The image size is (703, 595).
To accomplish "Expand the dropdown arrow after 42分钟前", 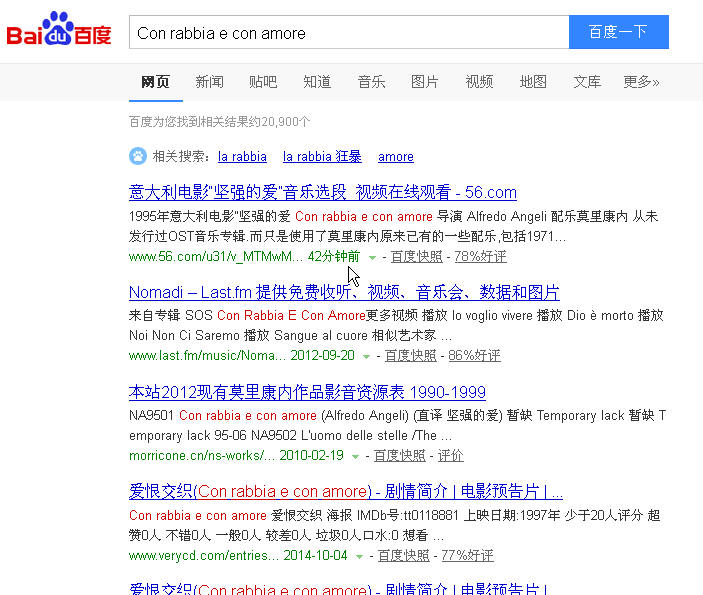I will (x=372, y=257).
